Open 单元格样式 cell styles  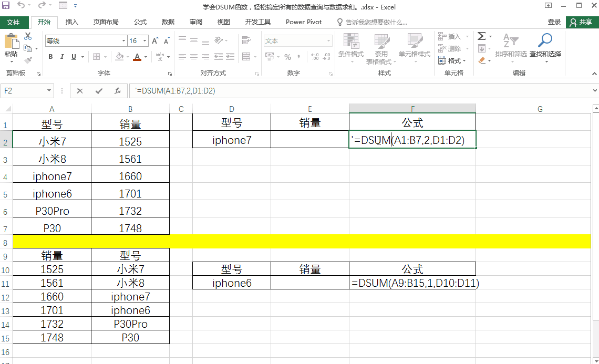pyautogui.click(x=415, y=48)
